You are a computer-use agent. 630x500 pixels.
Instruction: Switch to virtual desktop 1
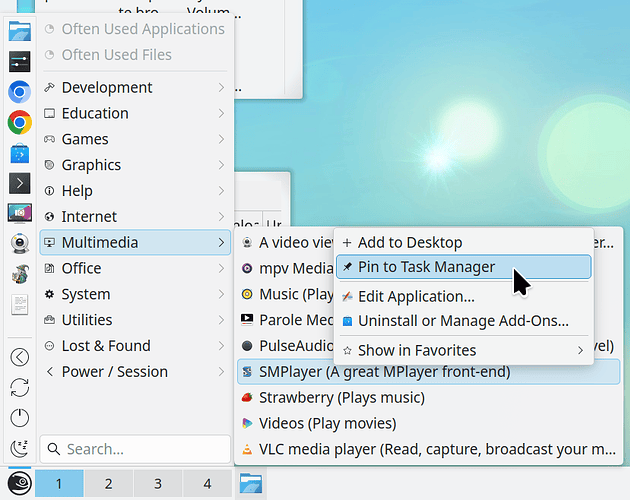[59, 484]
